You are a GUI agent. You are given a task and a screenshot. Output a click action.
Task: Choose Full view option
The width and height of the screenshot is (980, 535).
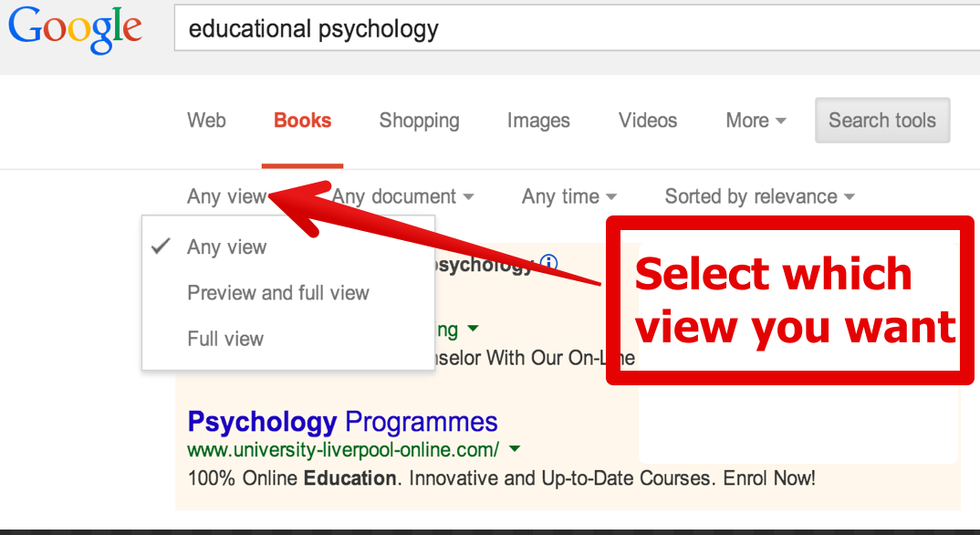[225, 339]
